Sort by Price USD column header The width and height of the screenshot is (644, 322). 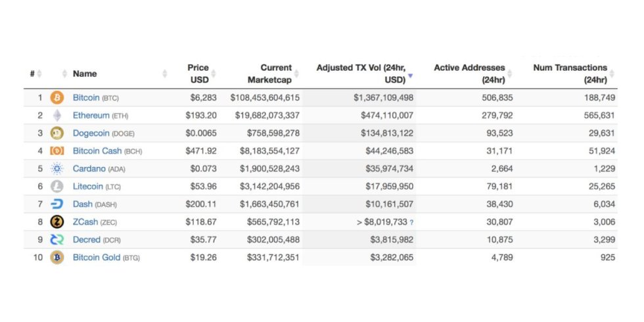click(198, 74)
